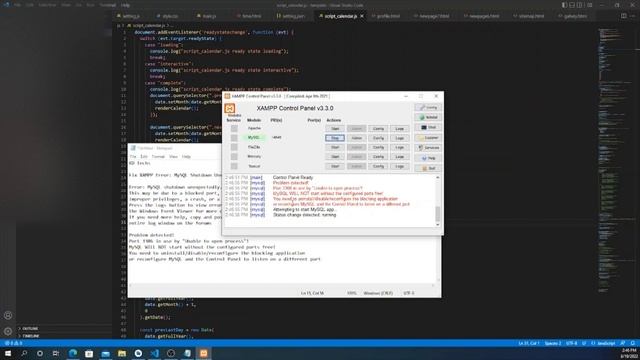Click XAMPP log scroll down arrow

pos(438,224)
